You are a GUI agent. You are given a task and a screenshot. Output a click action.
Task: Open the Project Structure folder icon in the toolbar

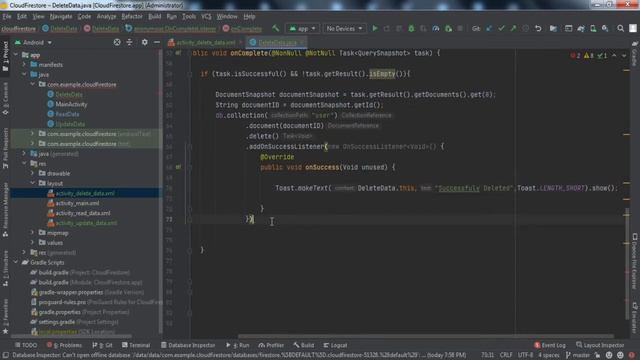[x=553, y=29]
